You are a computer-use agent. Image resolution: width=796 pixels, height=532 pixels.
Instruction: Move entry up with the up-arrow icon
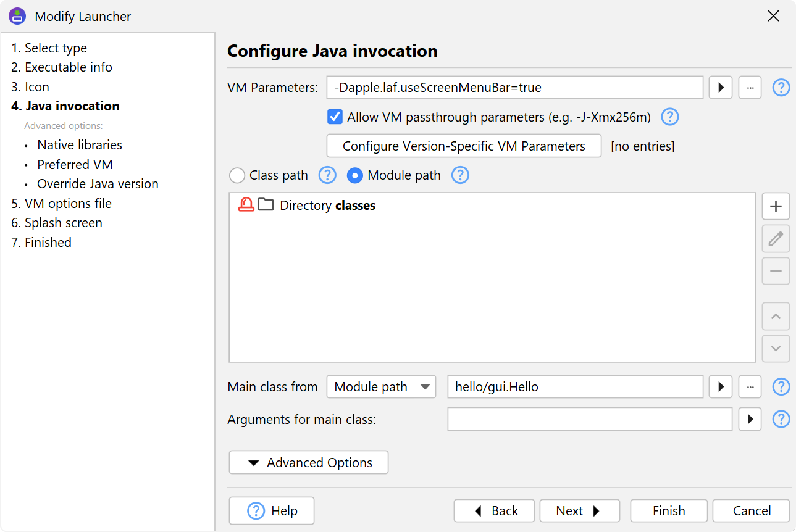pyautogui.click(x=776, y=317)
